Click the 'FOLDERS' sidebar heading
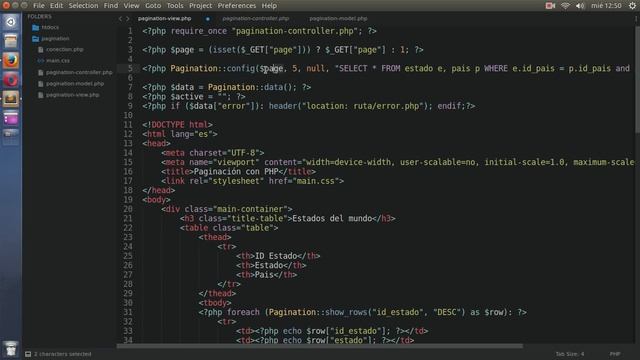 coord(40,16)
